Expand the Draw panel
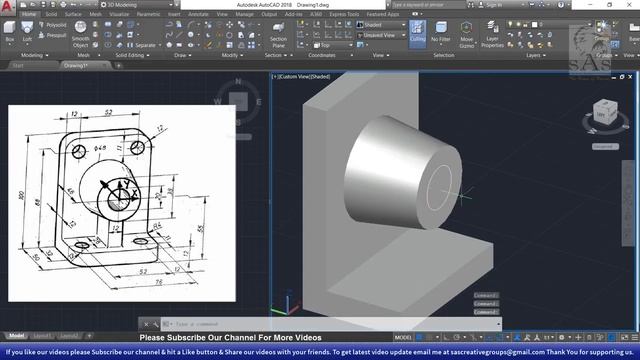640x360 pixels. point(182,55)
